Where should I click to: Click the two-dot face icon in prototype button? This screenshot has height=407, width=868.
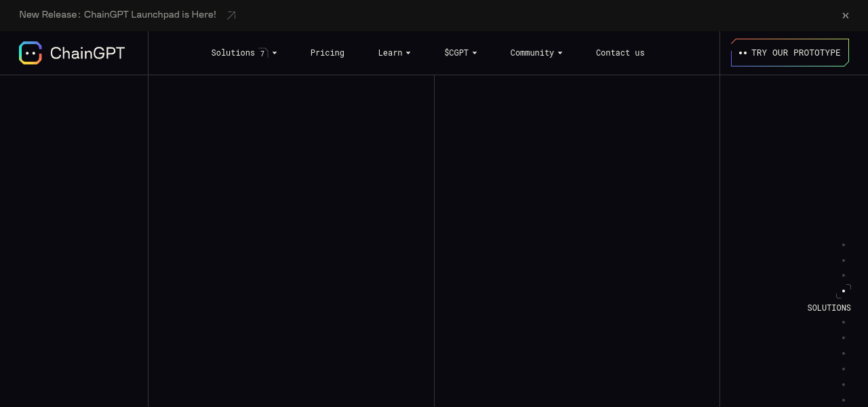pyautogui.click(x=743, y=53)
